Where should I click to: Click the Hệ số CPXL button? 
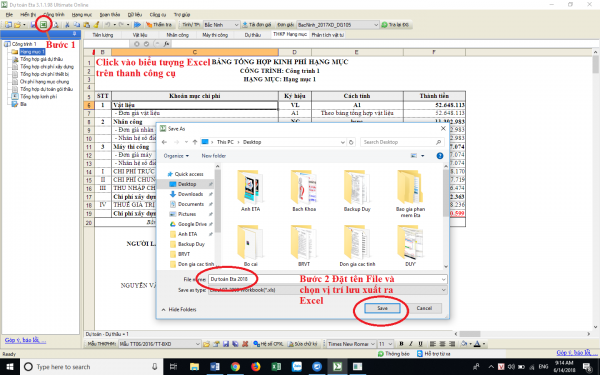coord(268,344)
